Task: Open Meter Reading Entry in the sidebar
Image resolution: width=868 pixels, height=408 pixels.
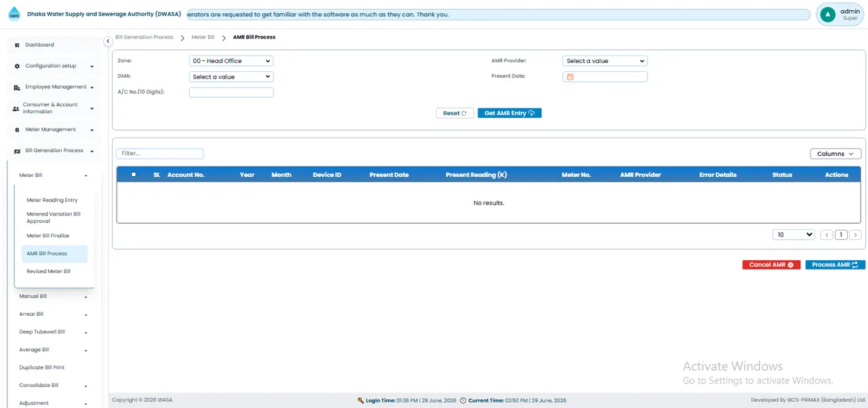Action: tap(52, 201)
